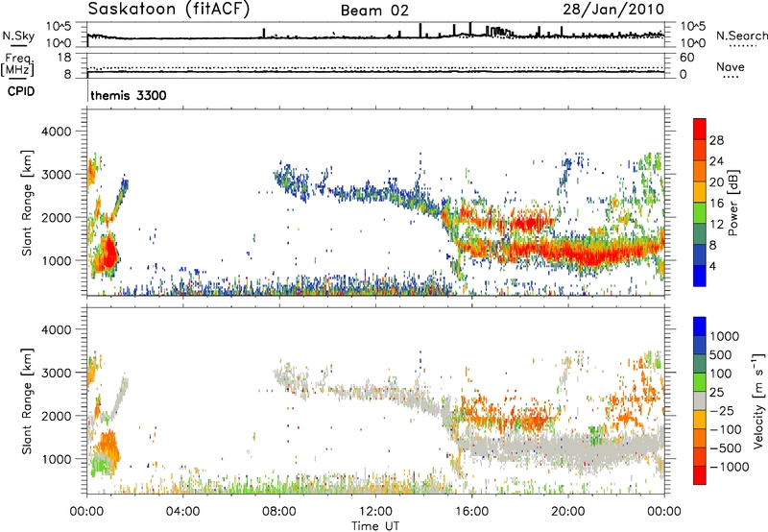Click the blue bottom of power colorbar
This screenshot has width=768, height=532.
point(700,276)
